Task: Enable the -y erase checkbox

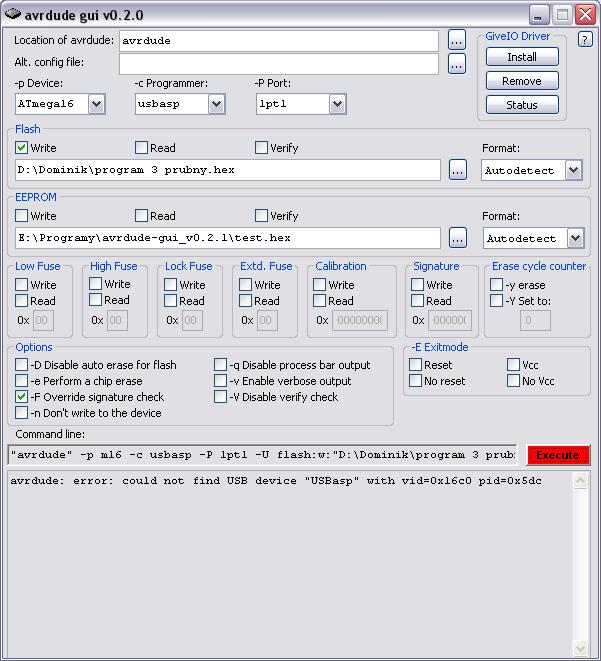Action: point(496,285)
